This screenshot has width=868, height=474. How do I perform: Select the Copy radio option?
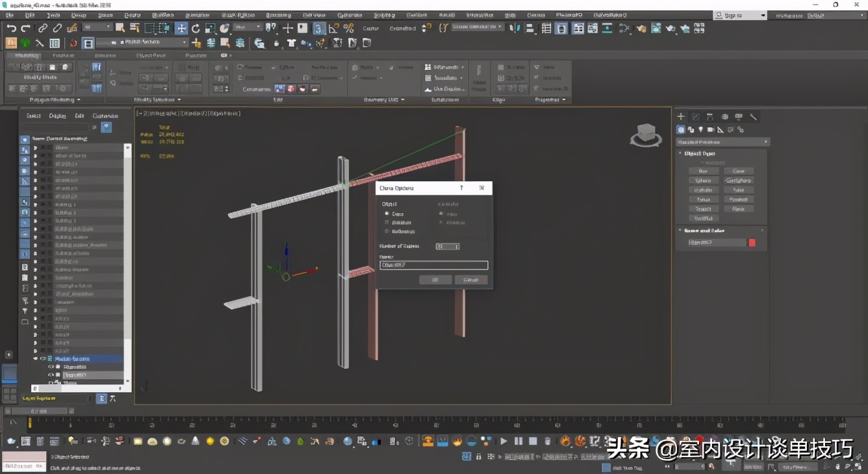tap(387, 214)
